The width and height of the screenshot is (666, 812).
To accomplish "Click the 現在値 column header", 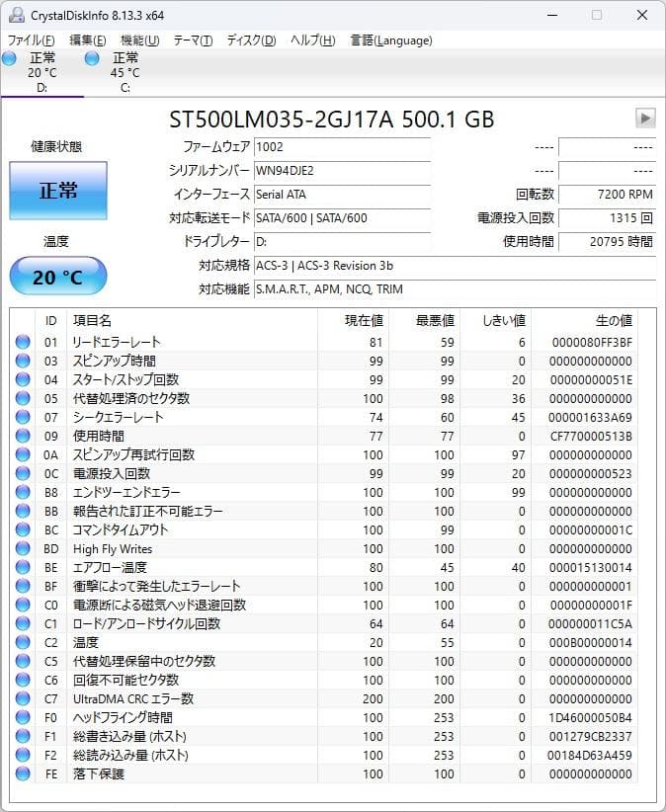I will click(x=353, y=321).
